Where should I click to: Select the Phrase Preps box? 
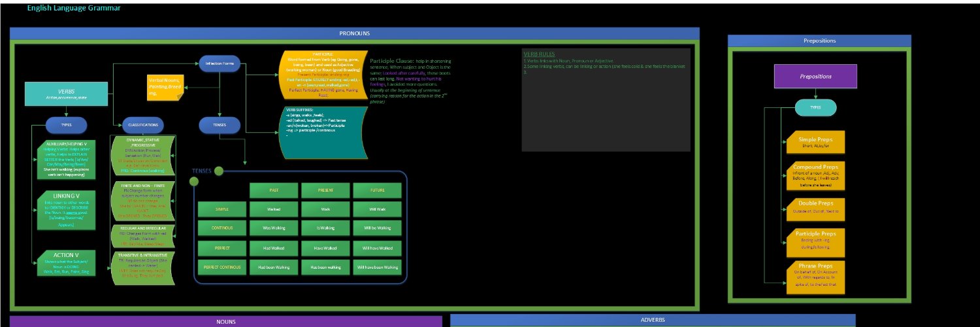[817, 277]
